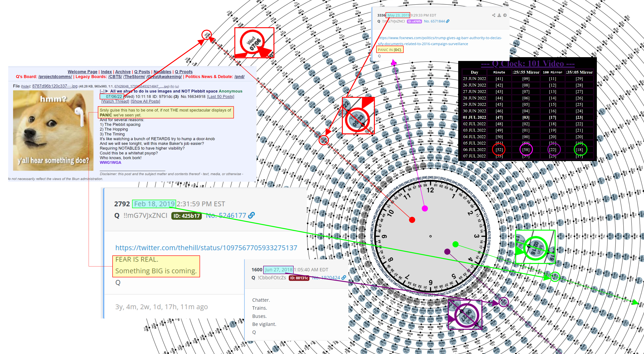Open the Notables link
Image resolution: width=644 pixels, height=354 pixels.
(x=162, y=72)
